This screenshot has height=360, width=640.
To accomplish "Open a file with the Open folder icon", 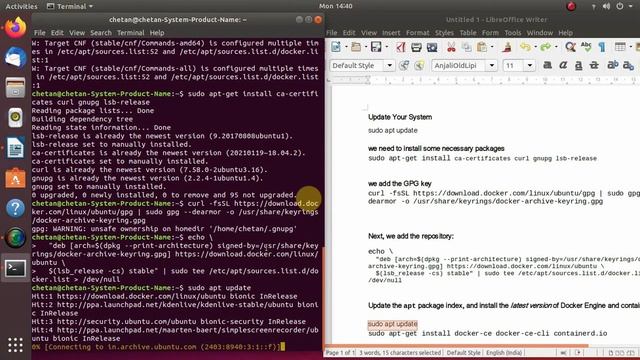I will (356, 47).
